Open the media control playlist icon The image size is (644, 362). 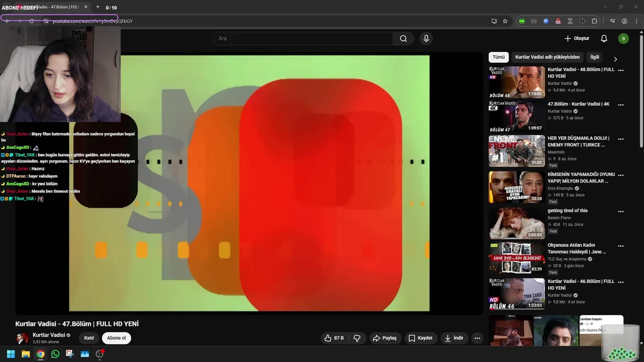[x=612, y=21]
